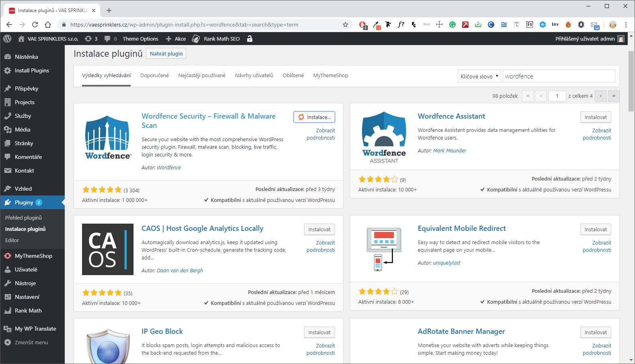Open pending updates icon showing 3

(91, 39)
